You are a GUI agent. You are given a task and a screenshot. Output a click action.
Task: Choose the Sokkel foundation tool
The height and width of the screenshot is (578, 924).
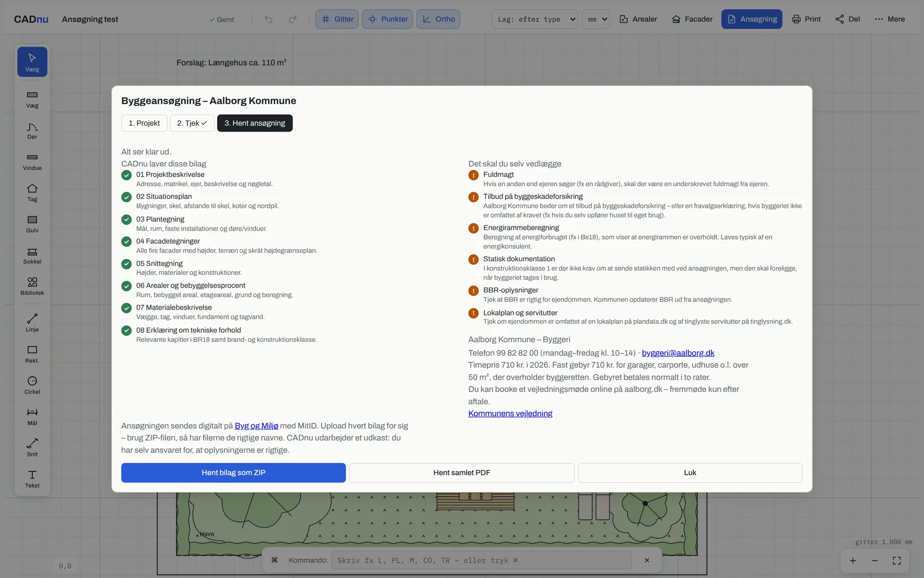point(32,256)
